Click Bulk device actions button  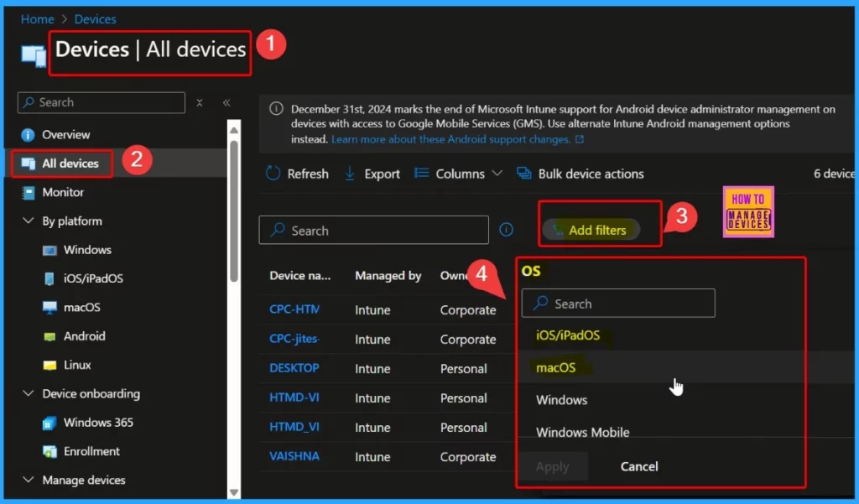point(580,174)
